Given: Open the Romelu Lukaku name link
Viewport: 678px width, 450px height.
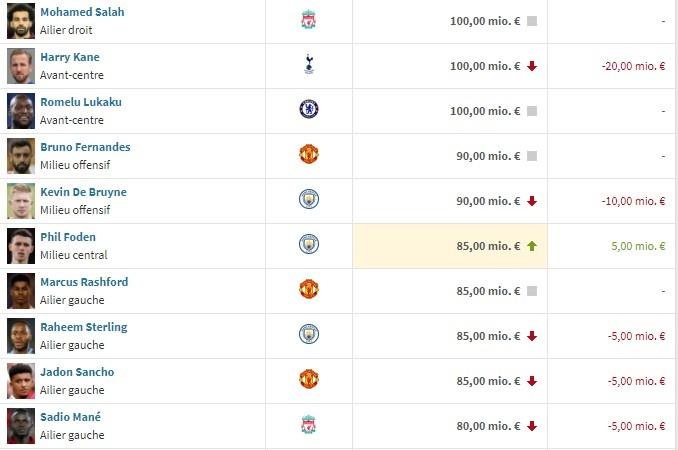Looking at the screenshot, I should [81, 102].
